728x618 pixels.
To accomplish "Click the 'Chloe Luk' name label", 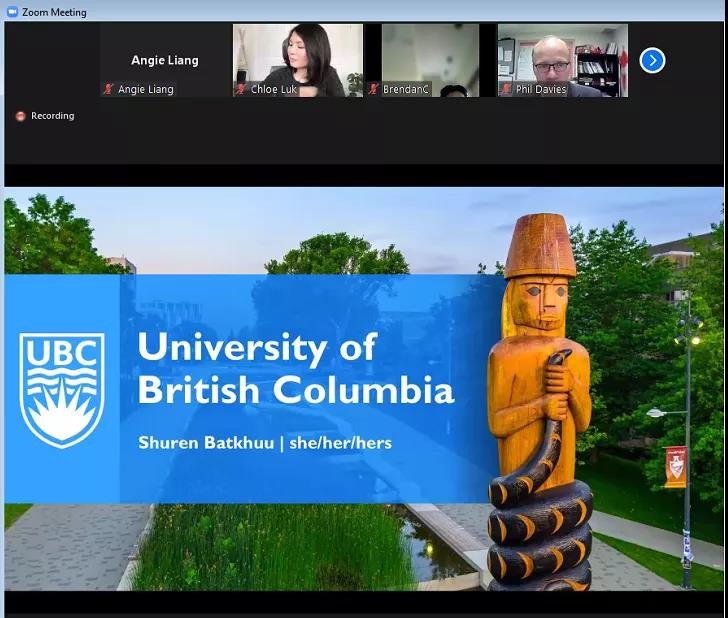I will (273, 89).
